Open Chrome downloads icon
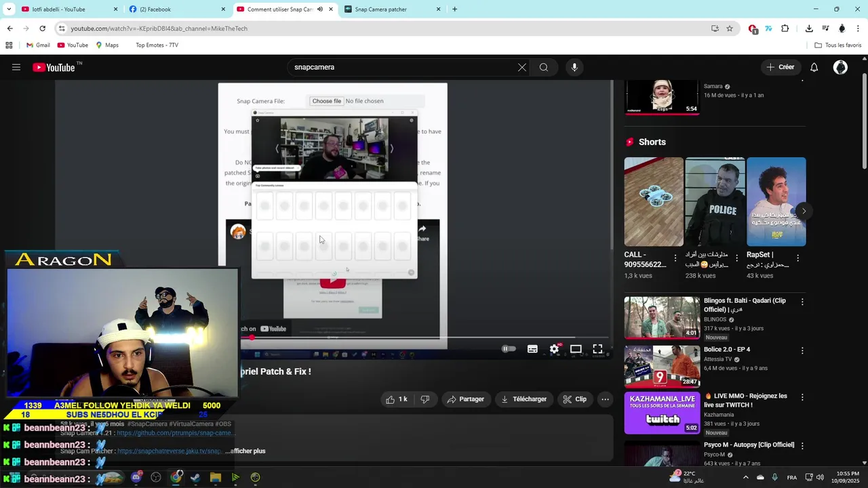 click(x=809, y=28)
